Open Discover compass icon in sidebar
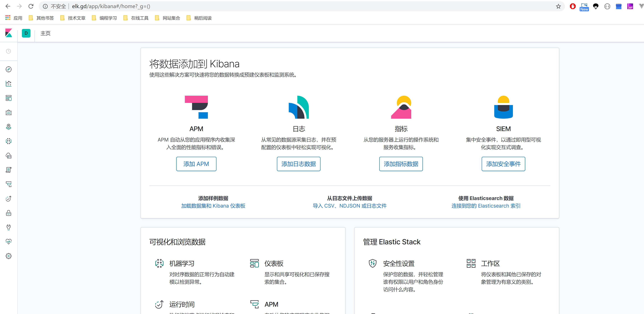The width and height of the screenshot is (644, 314). [x=8, y=69]
